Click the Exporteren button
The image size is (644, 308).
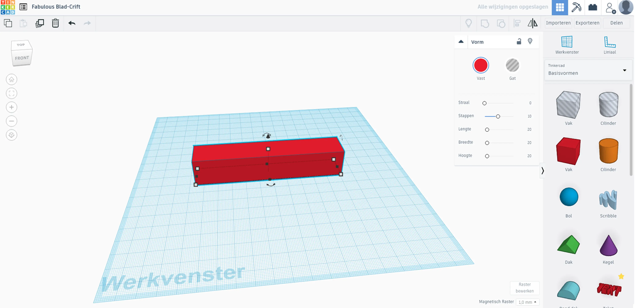click(x=587, y=23)
